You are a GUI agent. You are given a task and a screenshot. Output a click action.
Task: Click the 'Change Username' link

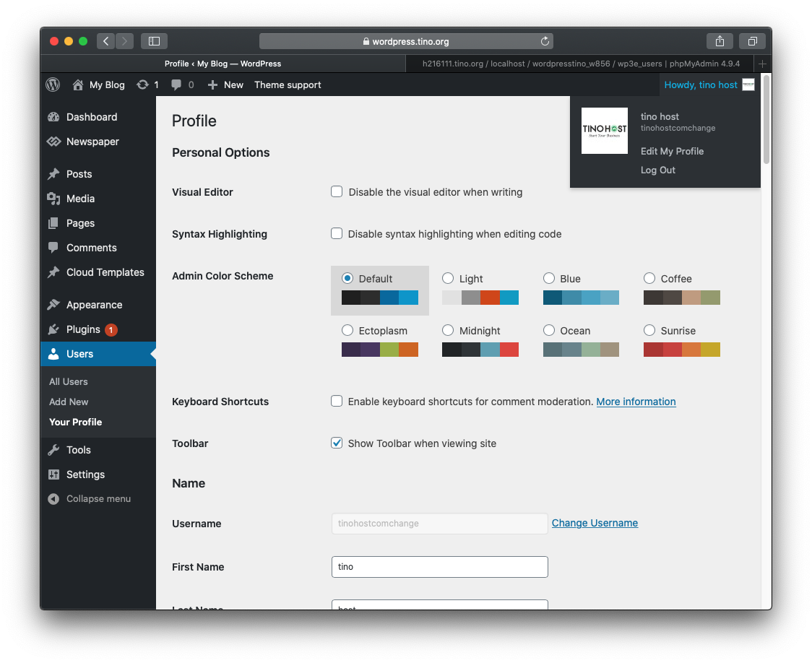[595, 523]
